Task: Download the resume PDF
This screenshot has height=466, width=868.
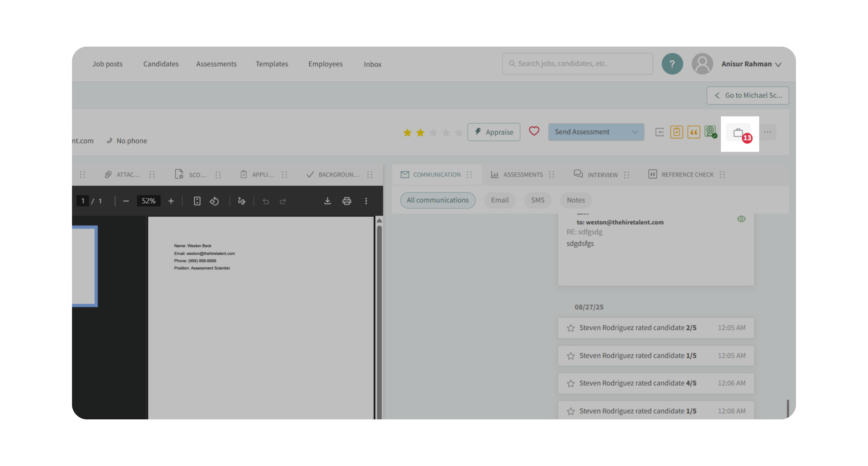Action: pos(327,201)
